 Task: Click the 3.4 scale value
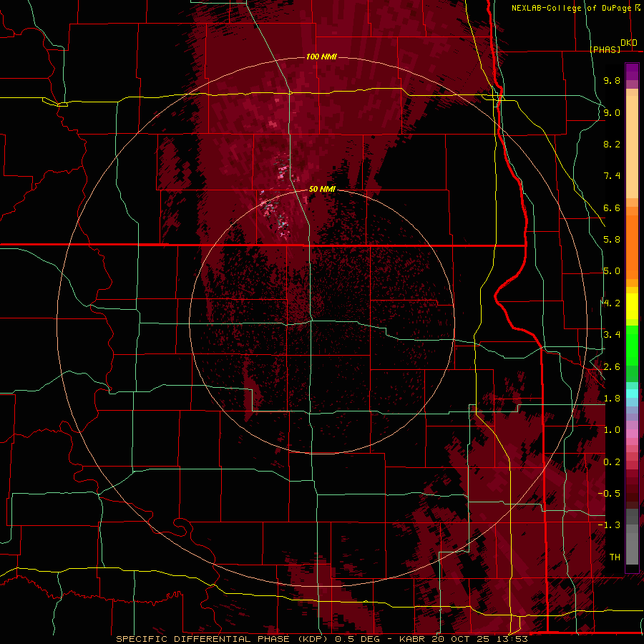[x=612, y=335]
